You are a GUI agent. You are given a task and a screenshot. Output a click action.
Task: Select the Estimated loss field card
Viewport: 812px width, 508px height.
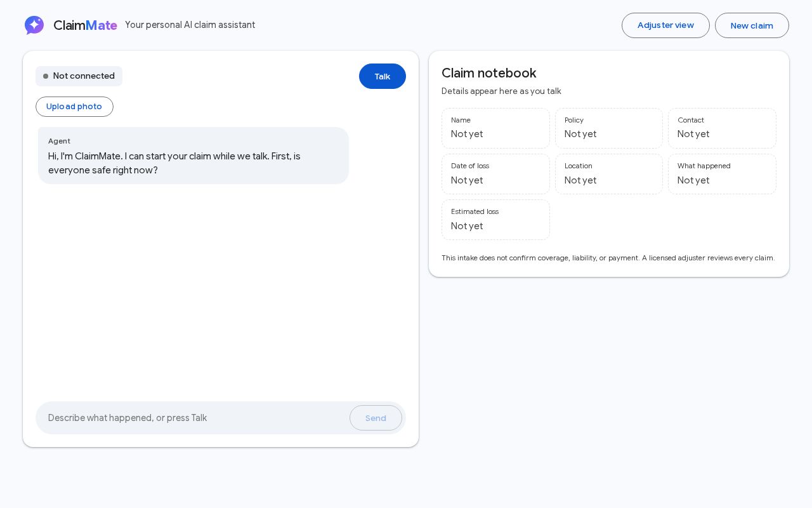pos(495,220)
